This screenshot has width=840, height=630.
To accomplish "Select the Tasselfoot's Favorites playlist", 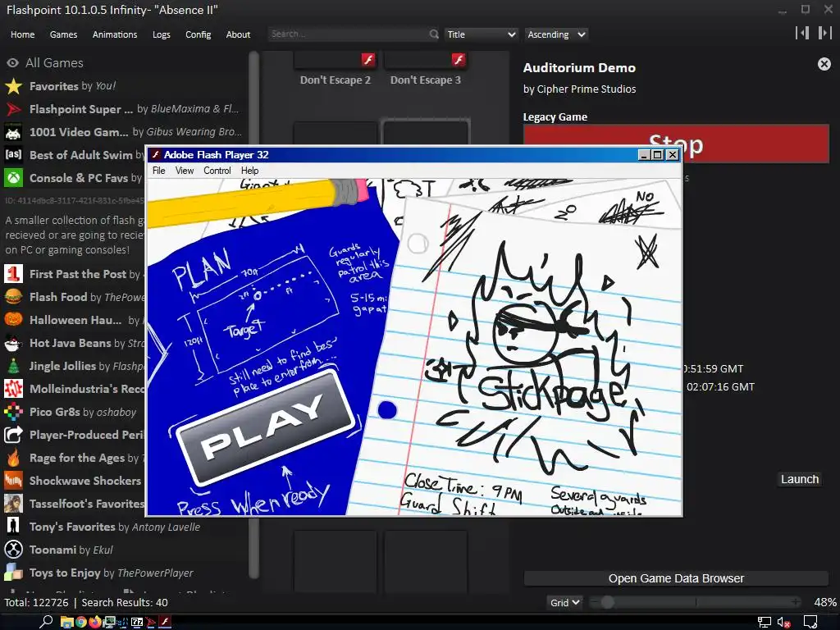I will (x=86, y=504).
